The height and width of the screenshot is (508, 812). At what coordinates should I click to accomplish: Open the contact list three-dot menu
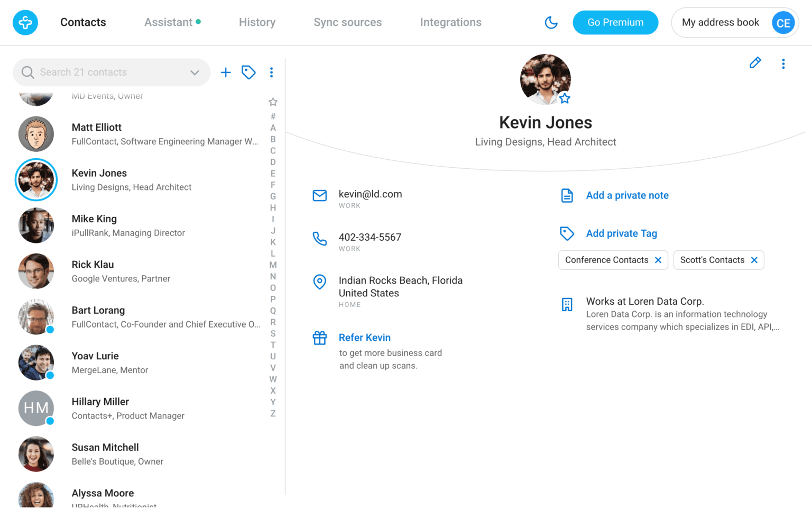272,72
